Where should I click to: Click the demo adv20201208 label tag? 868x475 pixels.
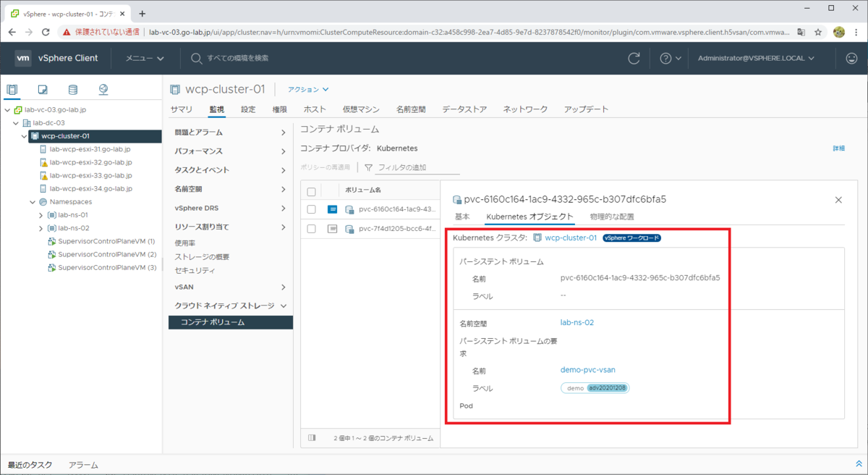click(595, 388)
